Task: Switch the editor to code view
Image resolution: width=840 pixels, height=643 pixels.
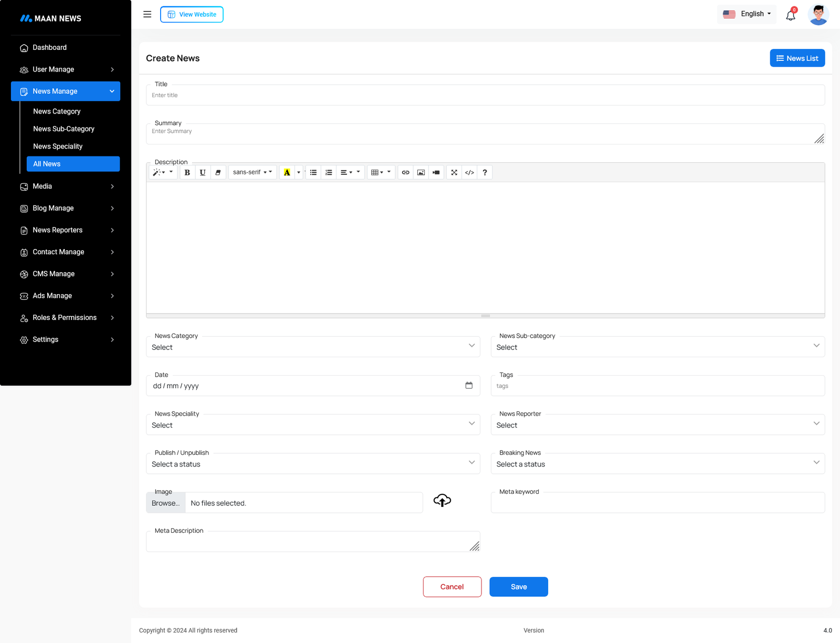Action: 469,172
